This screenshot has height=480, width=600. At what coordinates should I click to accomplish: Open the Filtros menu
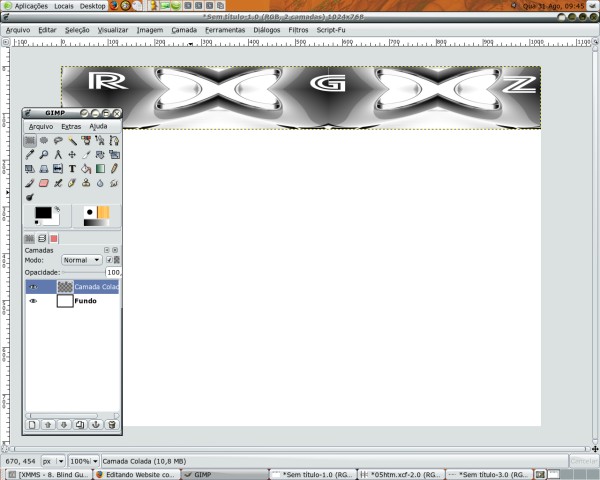298,30
